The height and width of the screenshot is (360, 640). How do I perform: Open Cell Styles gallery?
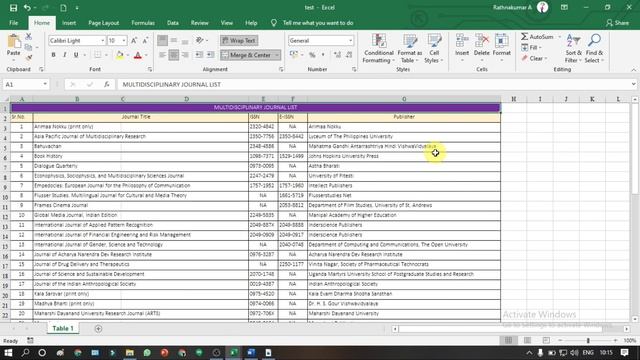pyautogui.click(x=434, y=49)
